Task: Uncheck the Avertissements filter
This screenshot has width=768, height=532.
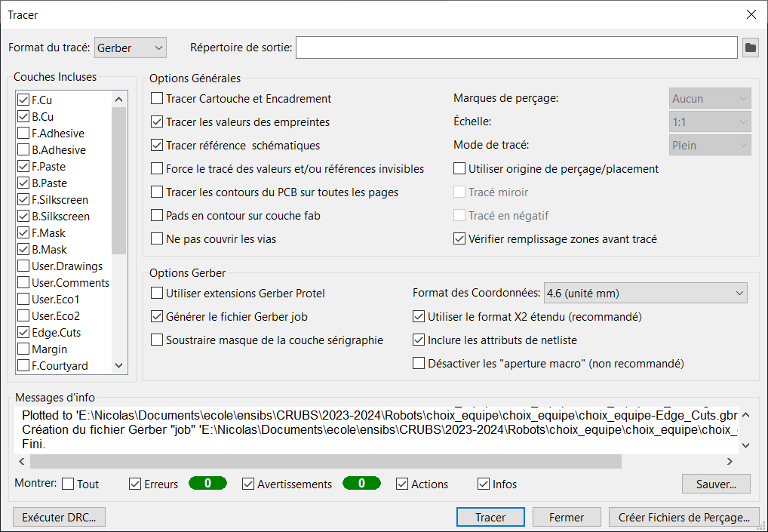Action: pos(248,484)
